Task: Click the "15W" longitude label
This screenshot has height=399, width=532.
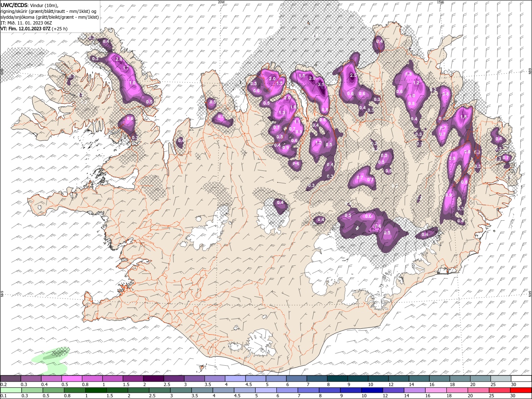Action: 440,2
